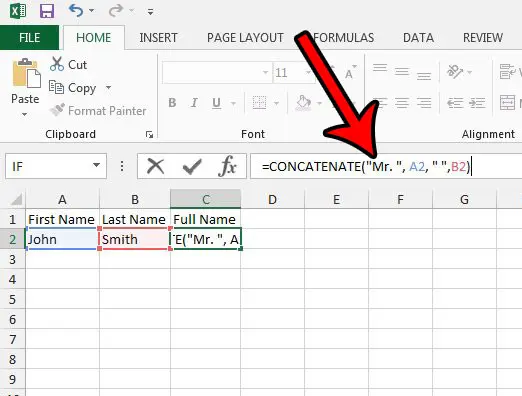
Task: Click the Top Align icon
Action: click(380, 68)
